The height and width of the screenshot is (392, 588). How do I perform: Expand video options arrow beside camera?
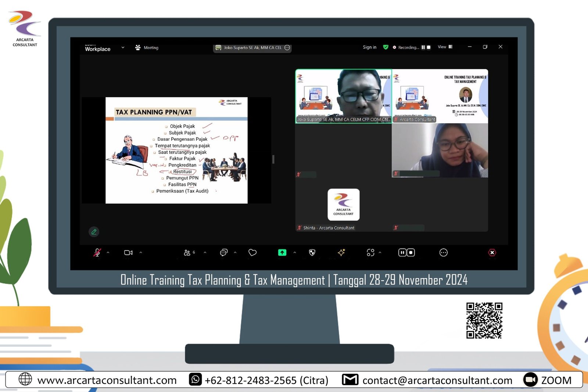click(x=141, y=253)
